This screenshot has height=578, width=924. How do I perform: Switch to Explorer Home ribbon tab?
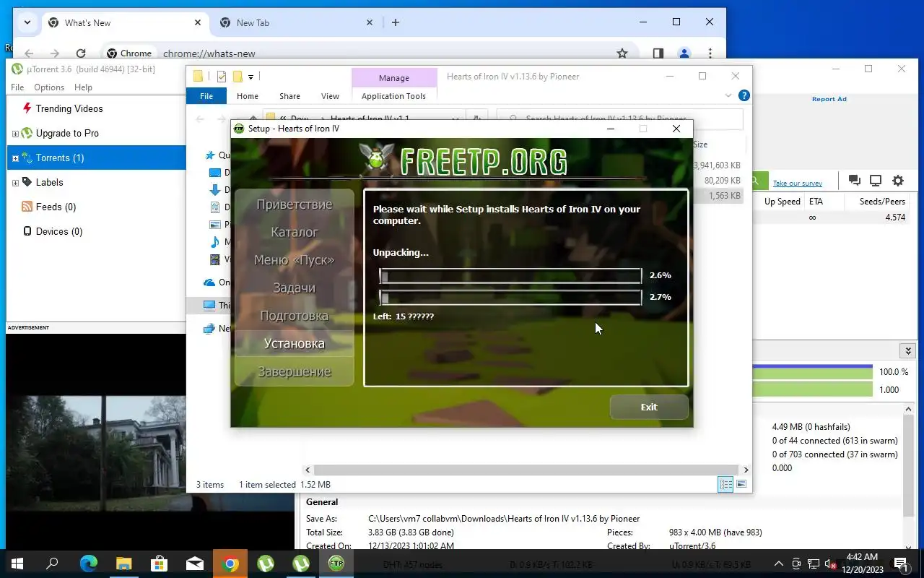247,96
